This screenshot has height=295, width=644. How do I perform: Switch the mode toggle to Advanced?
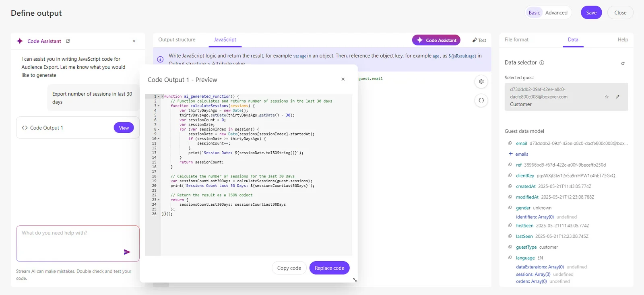coord(556,13)
